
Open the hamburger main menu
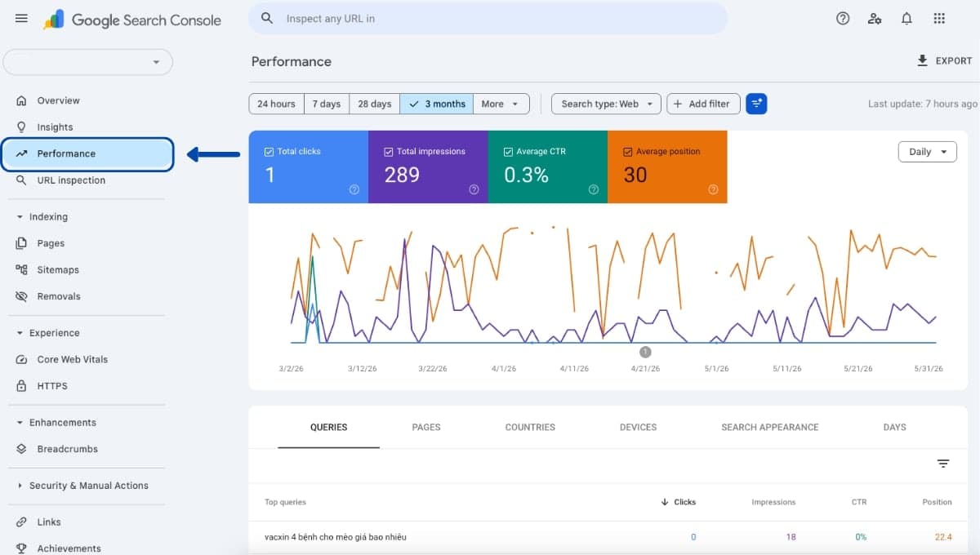[x=21, y=19]
